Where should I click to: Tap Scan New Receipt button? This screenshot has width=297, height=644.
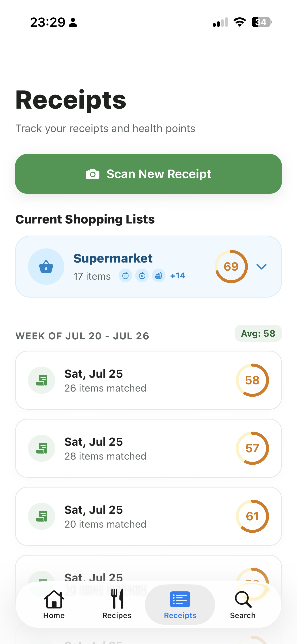click(x=148, y=174)
